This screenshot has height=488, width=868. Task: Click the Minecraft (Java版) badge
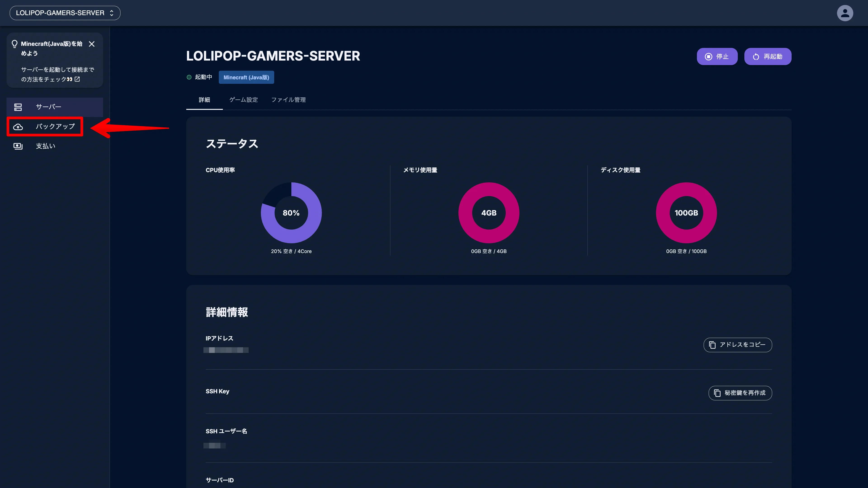pos(246,77)
